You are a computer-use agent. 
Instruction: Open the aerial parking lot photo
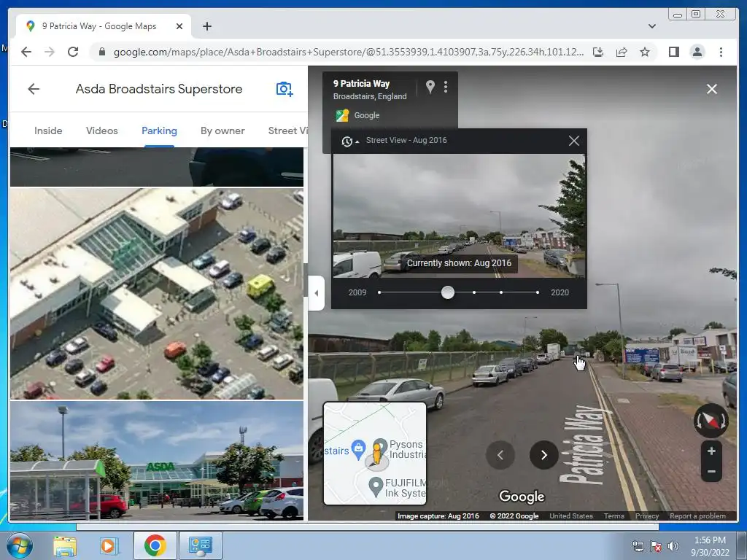[x=157, y=293]
